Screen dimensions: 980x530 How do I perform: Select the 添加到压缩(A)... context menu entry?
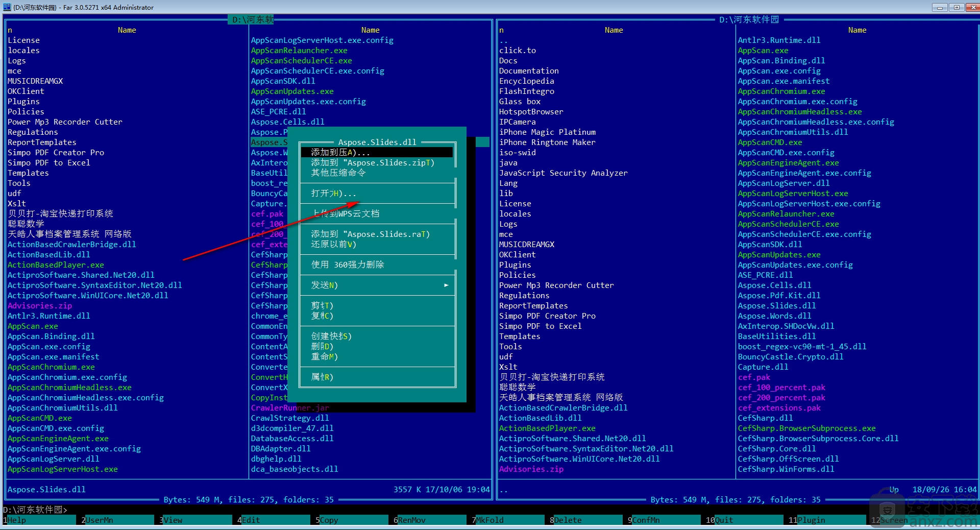tap(377, 152)
